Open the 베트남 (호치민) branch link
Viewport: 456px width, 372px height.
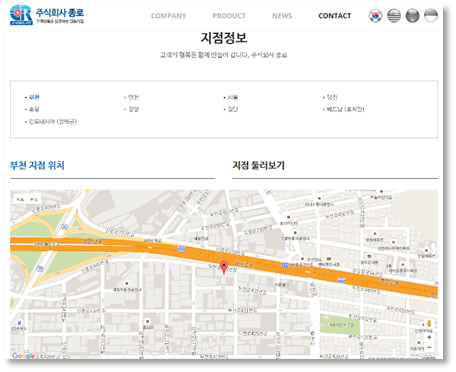(x=345, y=109)
